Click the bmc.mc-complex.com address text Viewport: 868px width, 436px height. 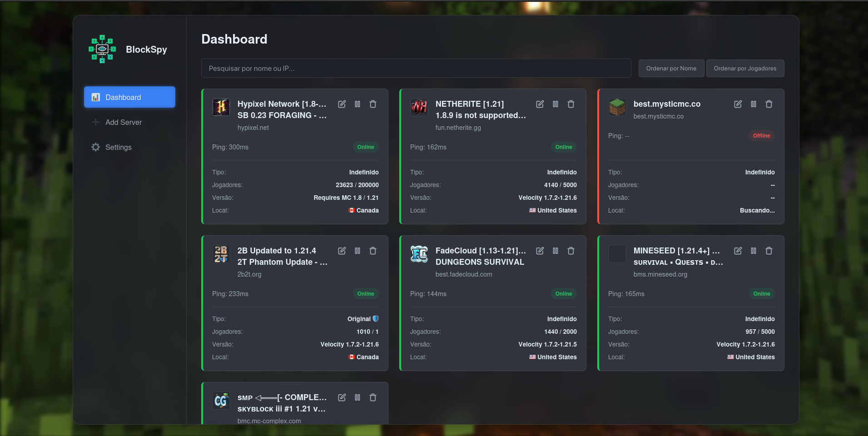tap(269, 421)
